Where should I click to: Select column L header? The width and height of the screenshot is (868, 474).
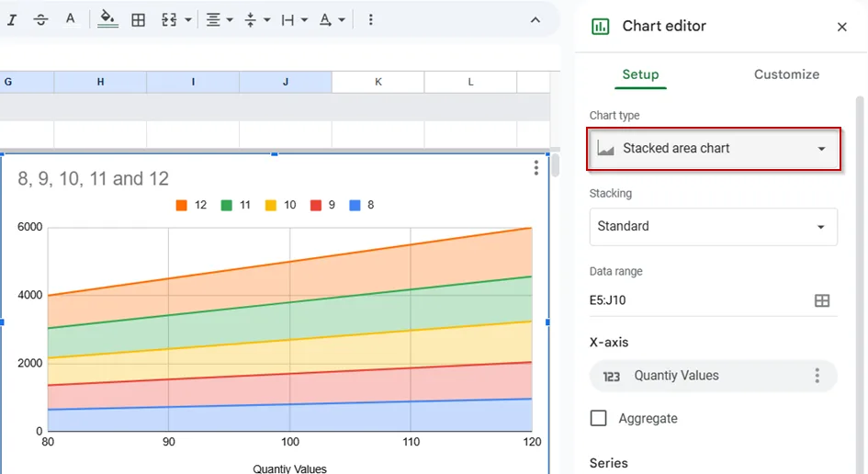[470, 82]
